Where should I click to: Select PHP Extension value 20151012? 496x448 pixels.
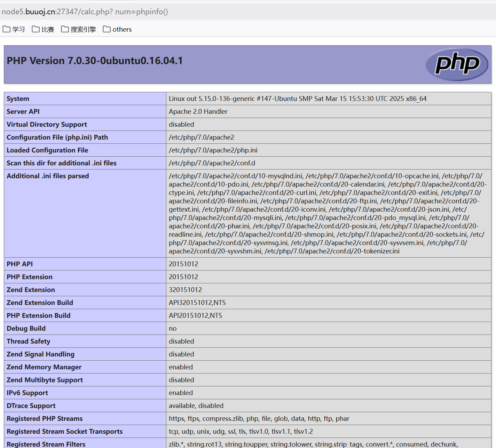click(x=183, y=277)
